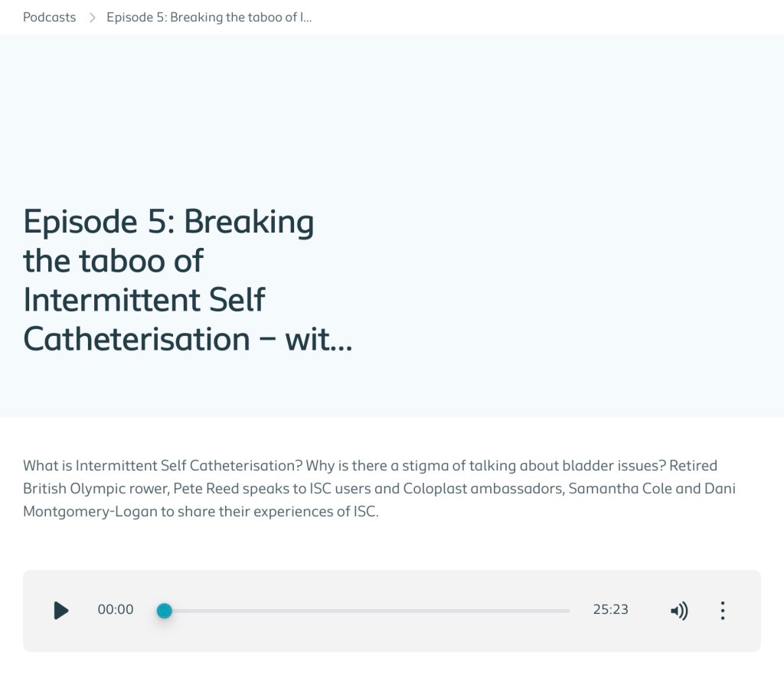Play the podcast episode audio

pyautogui.click(x=61, y=610)
